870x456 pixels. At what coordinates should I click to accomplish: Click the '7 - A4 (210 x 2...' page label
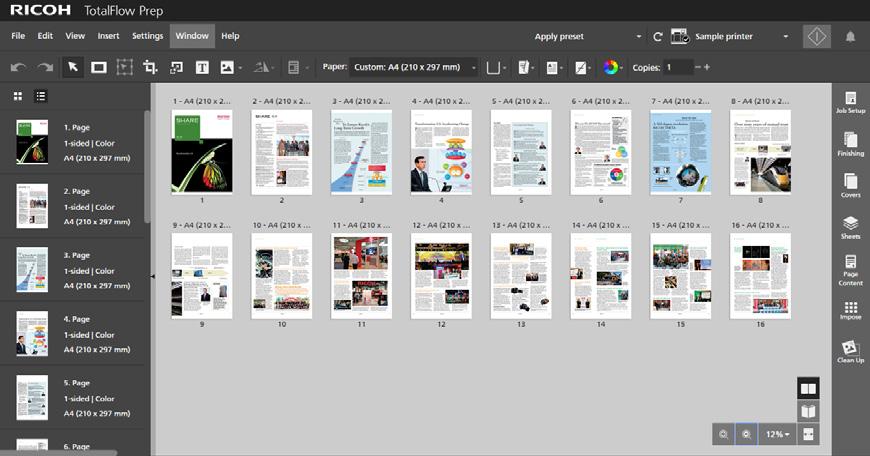click(x=680, y=101)
